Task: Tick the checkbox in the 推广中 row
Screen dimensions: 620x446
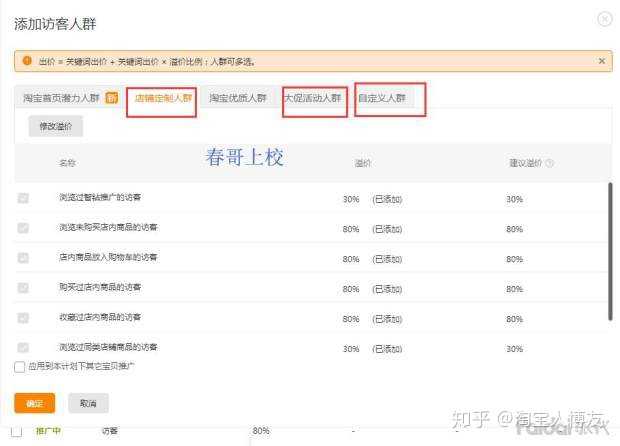Action: point(16,431)
